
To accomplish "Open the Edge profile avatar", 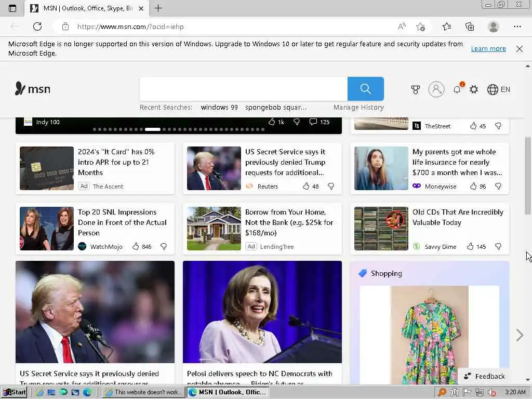I will coord(493,26).
